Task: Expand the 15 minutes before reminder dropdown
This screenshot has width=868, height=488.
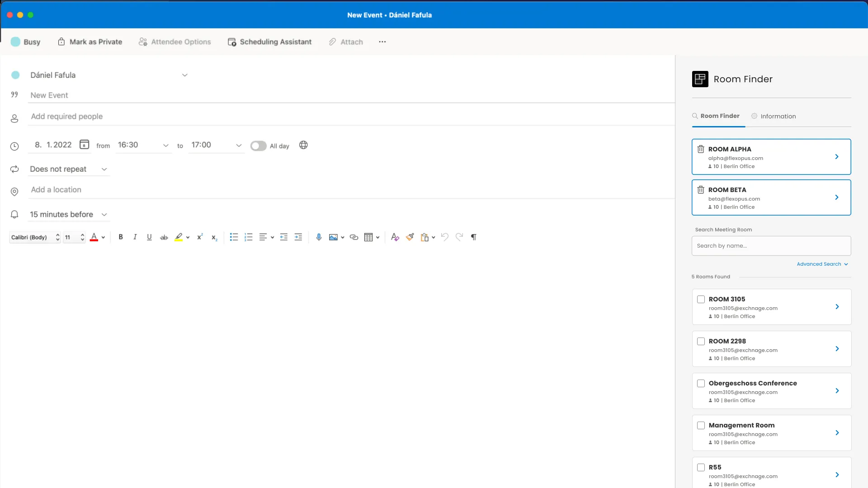Action: [69, 214]
